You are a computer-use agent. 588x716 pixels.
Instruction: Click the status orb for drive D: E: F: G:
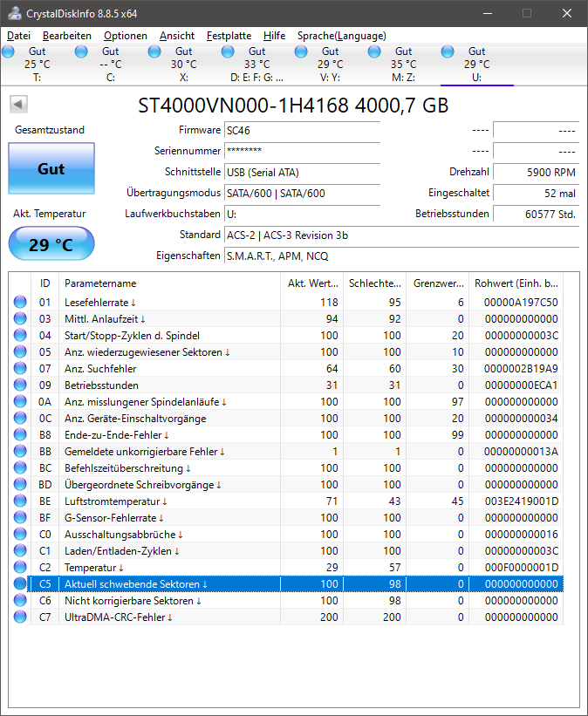point(228,51)
